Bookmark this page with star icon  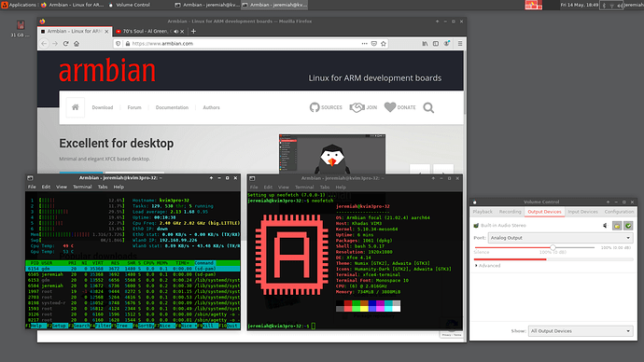(x=384, y=44)
